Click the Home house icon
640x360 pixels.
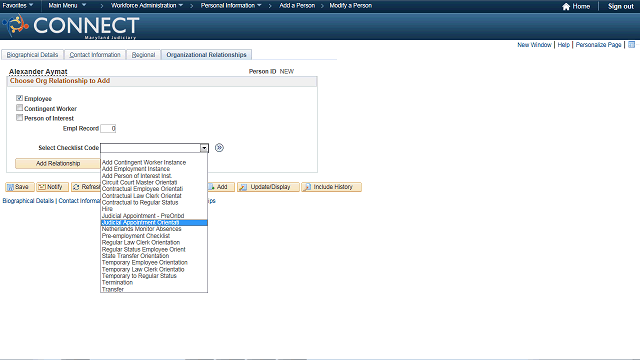coord(566,7)
